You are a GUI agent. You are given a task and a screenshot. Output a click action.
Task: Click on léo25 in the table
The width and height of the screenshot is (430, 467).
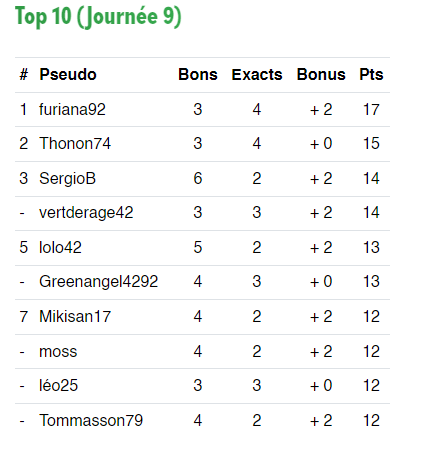point(59,385)
